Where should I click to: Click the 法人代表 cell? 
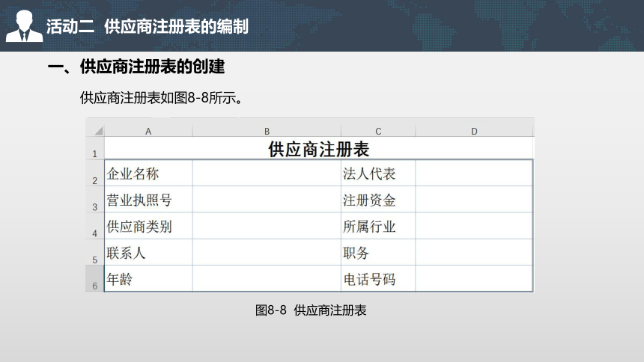(378, 173)
